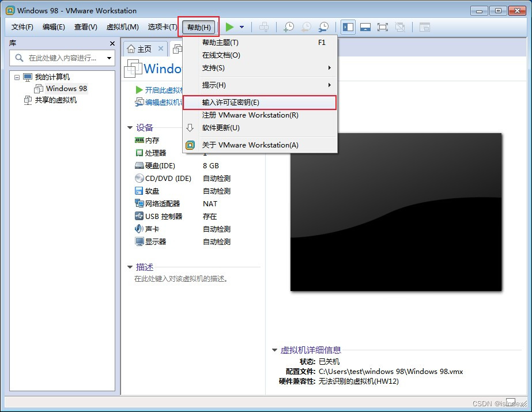Click the VMware title bar app icon
The image size is (532, 412).
(10, 10)
